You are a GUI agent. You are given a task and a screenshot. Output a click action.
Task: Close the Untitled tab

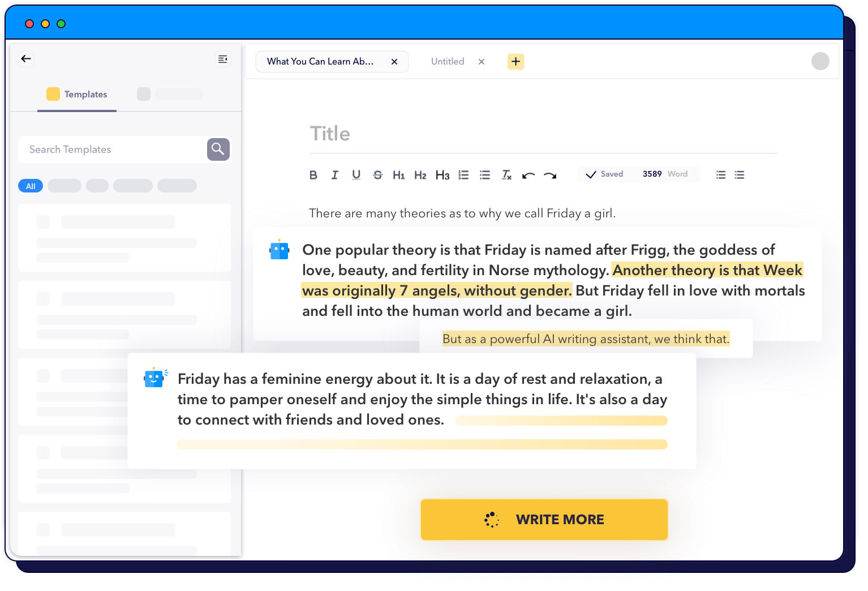click(482, 62)
